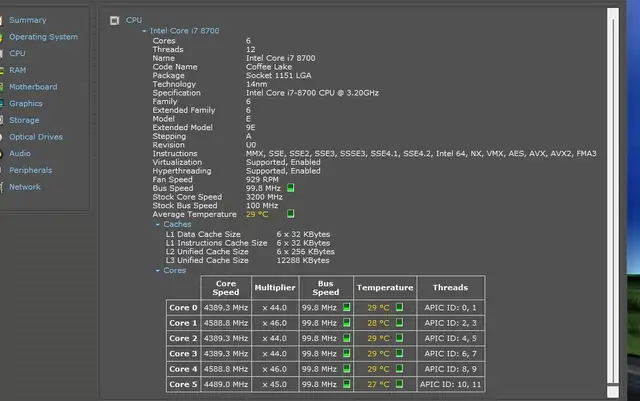Screen dimensions: 640x401
Task: Click Core 0 bus speed green indicator
Action: (347, 307)
